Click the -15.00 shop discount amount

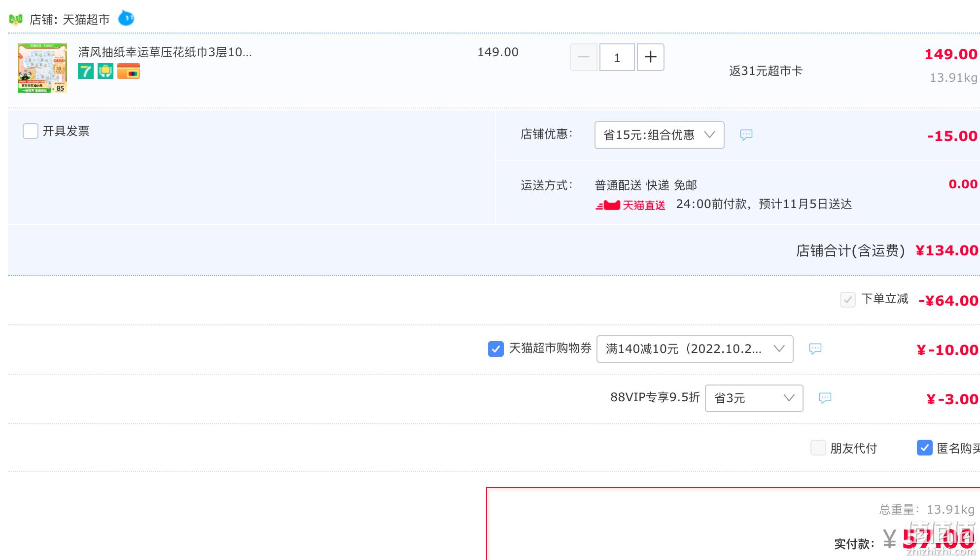(x=952, y=136)
